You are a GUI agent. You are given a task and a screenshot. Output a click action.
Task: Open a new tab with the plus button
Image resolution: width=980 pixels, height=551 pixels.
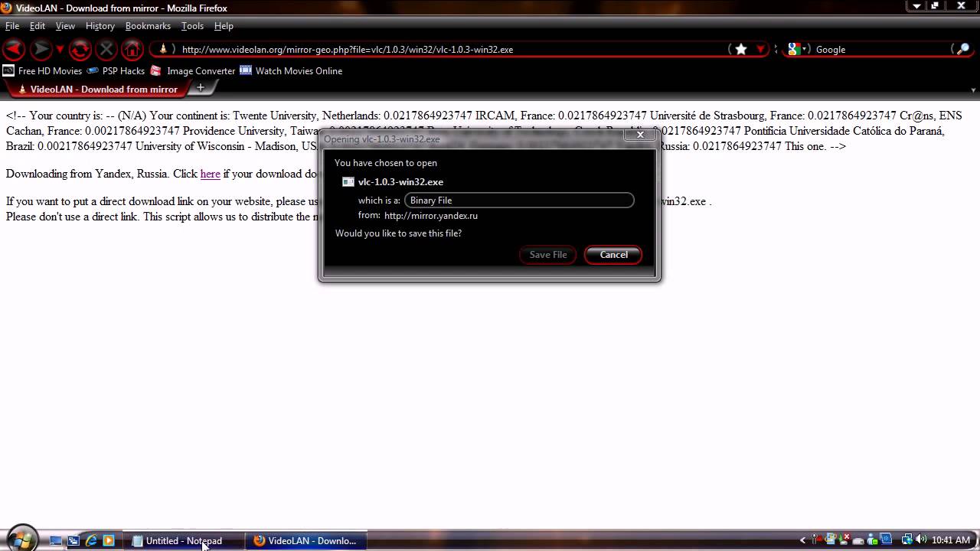[201, 88]
